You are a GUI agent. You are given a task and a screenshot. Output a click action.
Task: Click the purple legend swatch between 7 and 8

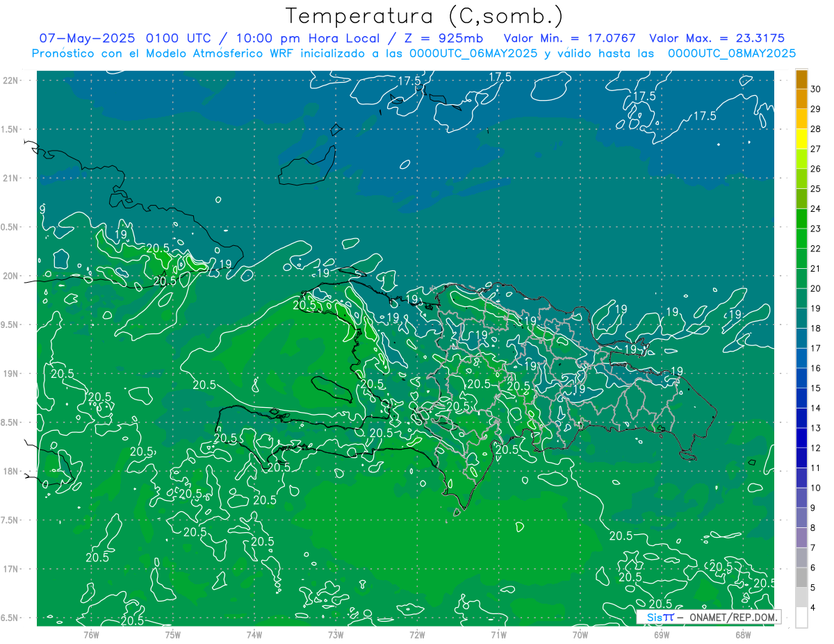801,538
